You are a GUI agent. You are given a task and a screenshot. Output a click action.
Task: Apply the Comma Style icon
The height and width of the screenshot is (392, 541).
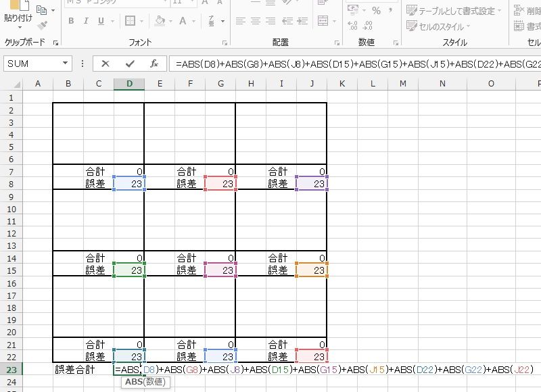391,10
